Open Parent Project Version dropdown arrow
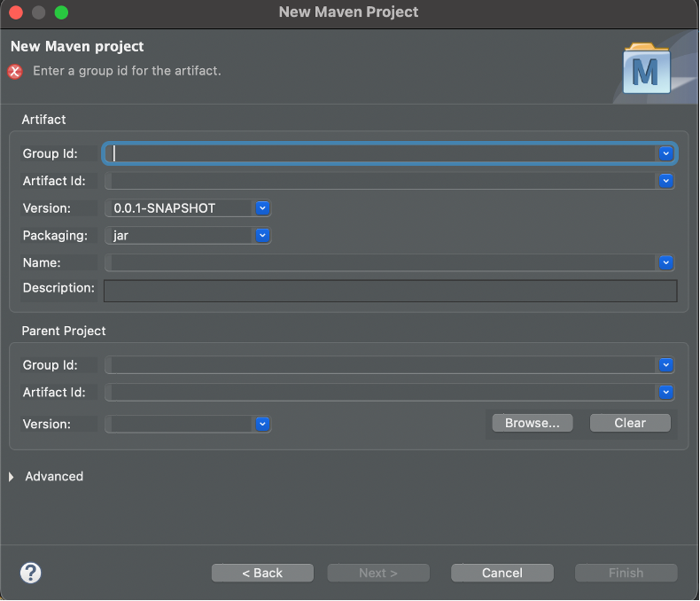700x601 pixels. [262, 424]
